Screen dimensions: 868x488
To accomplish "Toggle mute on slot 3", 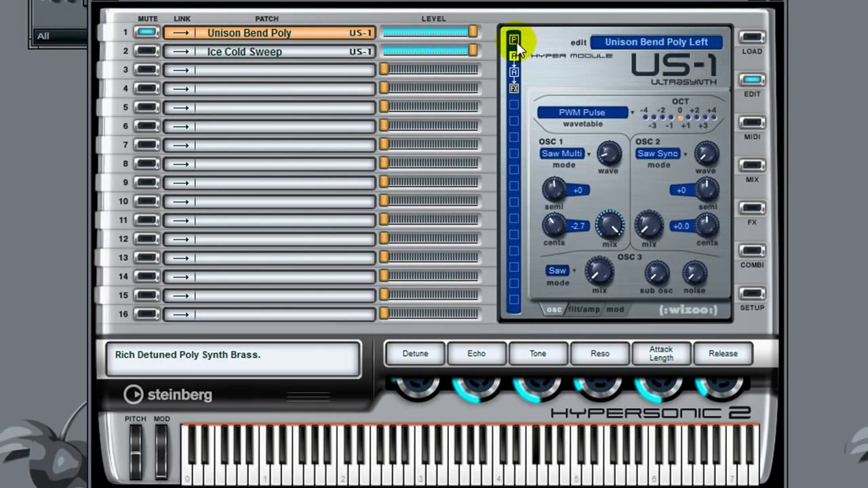I will tap(146, 70).
